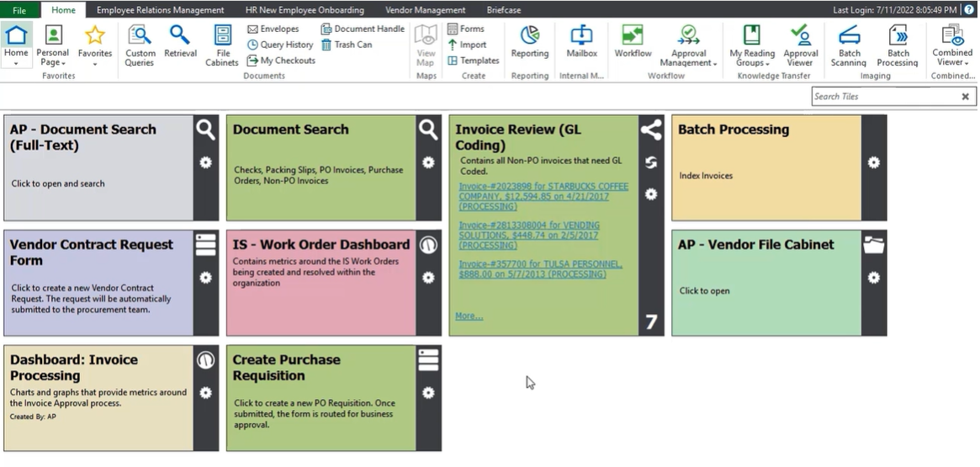This screenshot has height=467, width=980.
Task: Click the Search Tiles input field
Action: 884,97
